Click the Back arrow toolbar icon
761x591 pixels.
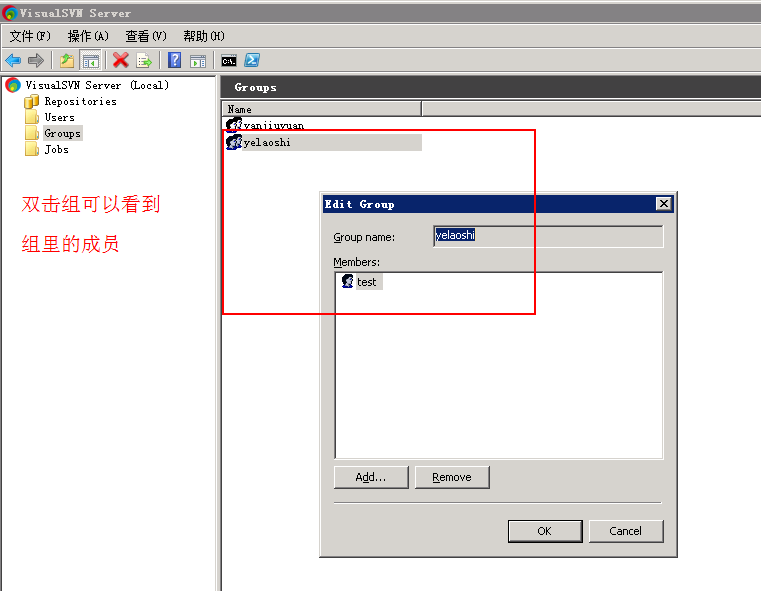[x=13, y=61]
